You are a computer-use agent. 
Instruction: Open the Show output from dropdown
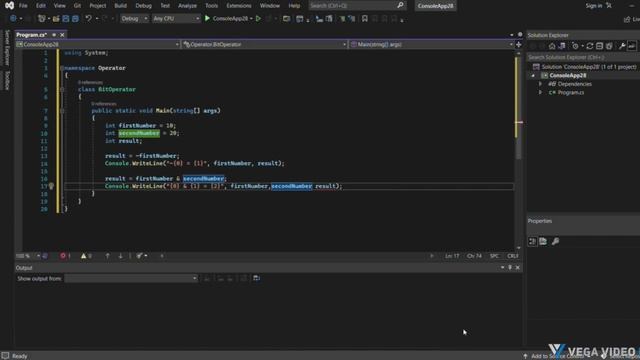tap(131, 278)
